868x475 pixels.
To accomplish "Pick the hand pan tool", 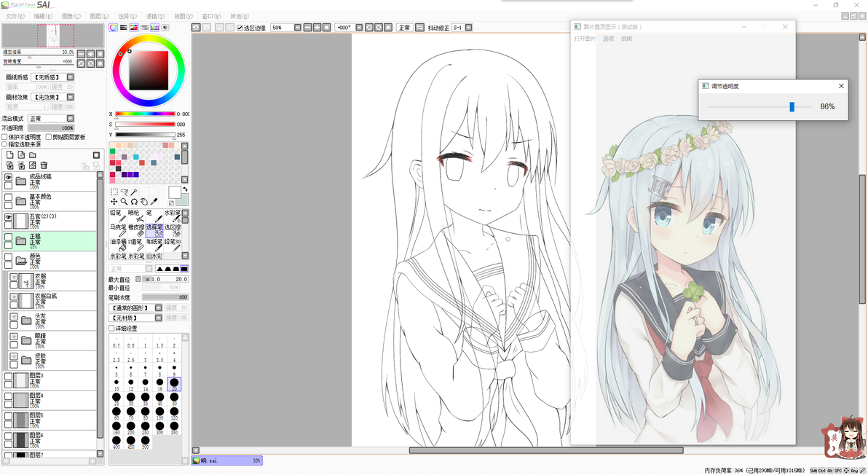I will click(144, 202).
